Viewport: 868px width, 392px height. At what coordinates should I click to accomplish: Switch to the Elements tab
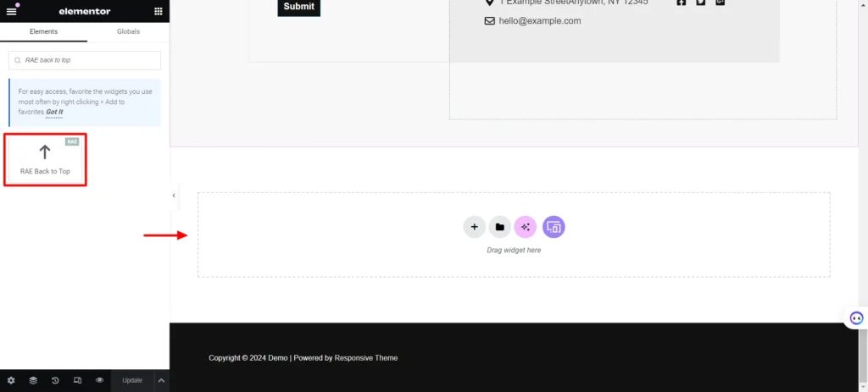point(43,31)
